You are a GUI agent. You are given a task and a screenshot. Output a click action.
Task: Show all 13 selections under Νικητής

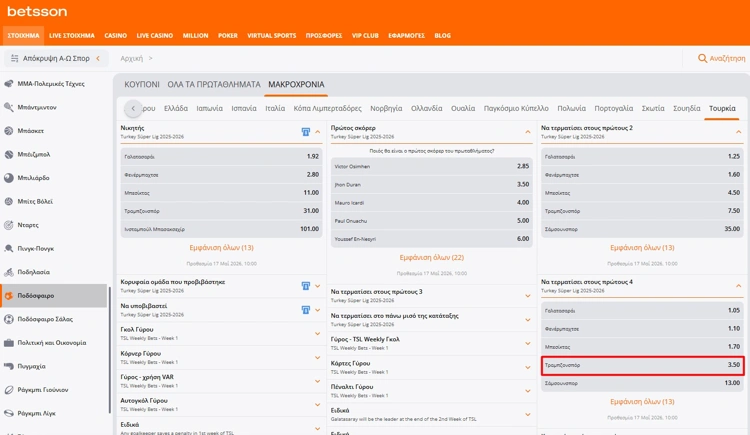point(221,247)
